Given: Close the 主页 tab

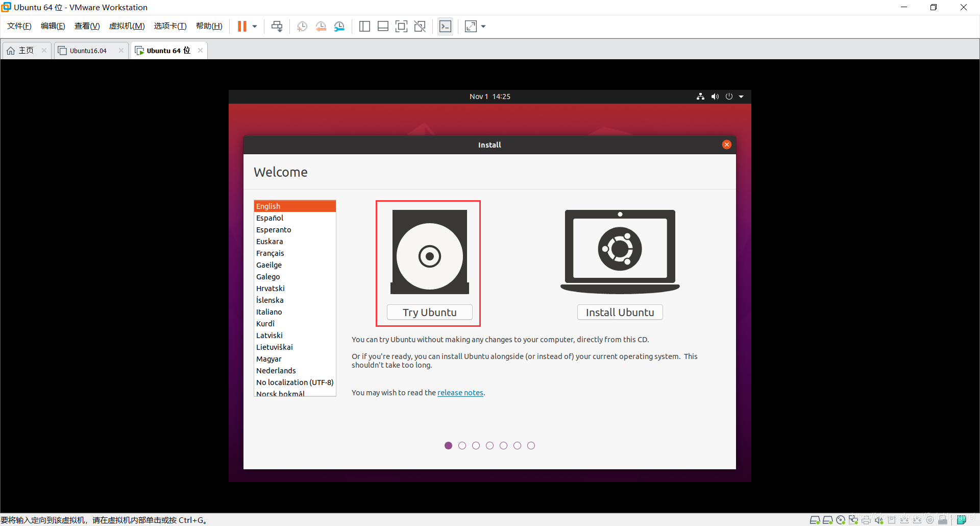Looking at the screenshot, I should [44, 50].
